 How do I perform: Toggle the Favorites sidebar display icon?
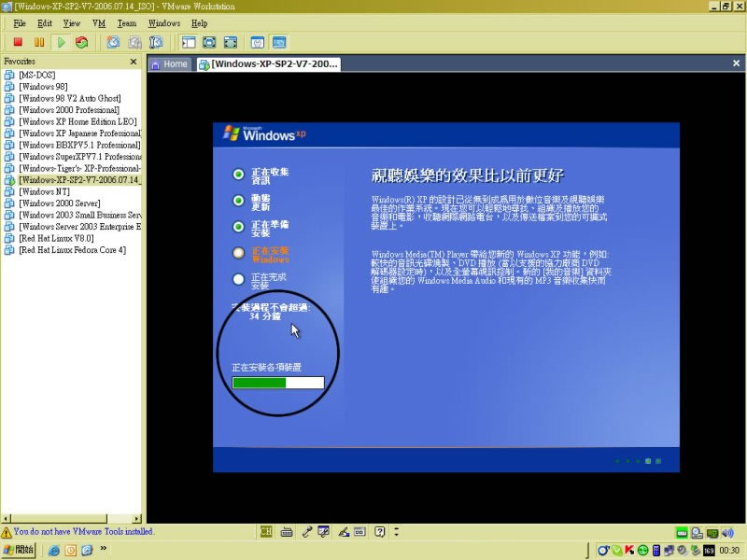[189, 42]
